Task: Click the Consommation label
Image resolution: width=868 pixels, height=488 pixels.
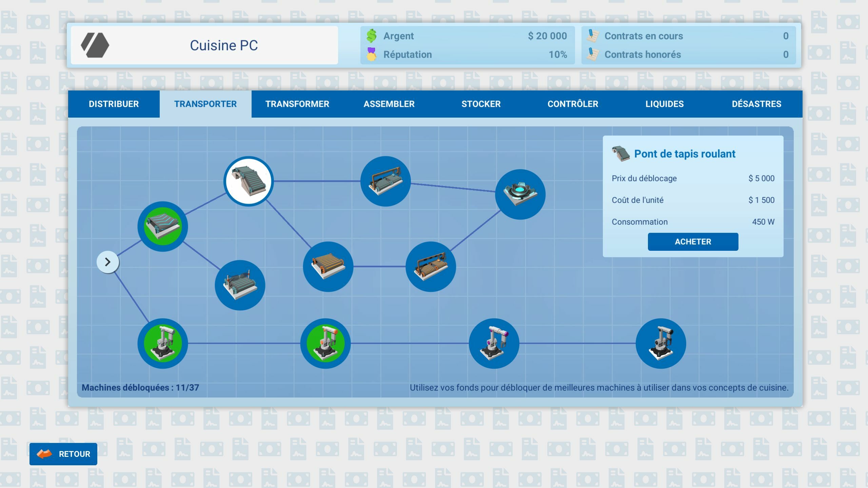Action: coord(639,222)
